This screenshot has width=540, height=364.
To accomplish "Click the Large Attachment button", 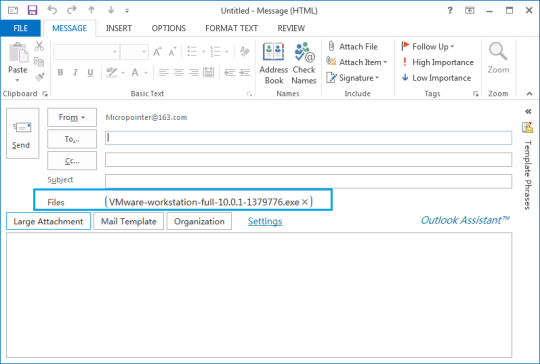I will [x=49, y=221].
